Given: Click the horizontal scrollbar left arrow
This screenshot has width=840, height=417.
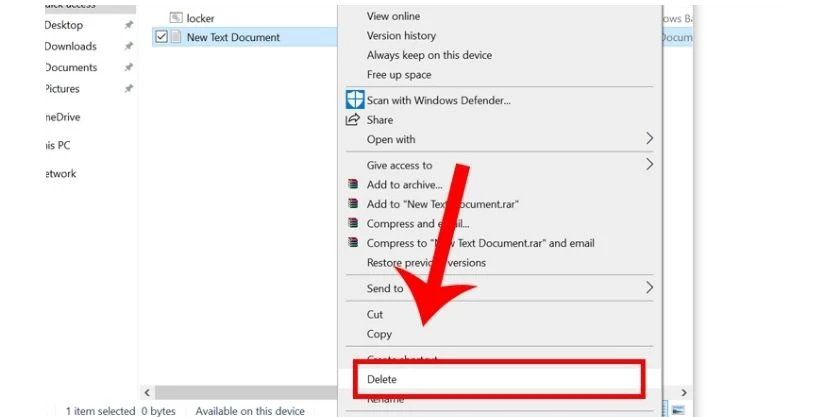Looking at the screenshot, I should coord(147,393).
